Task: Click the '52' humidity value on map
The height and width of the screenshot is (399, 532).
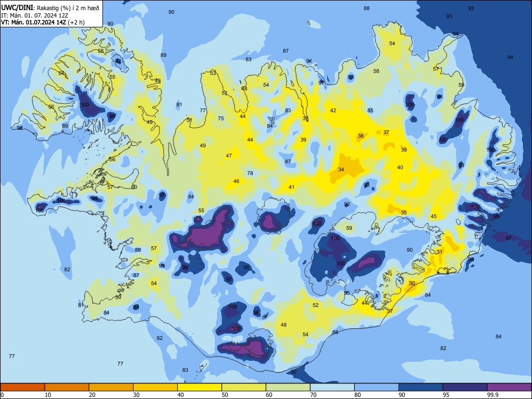Action: (x=315, y=305)
